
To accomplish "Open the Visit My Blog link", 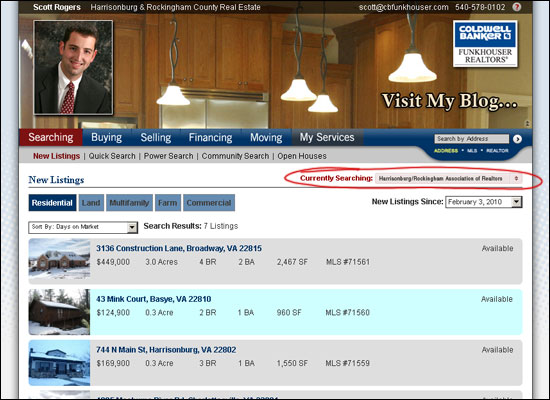I will click(x=449, y=101).
